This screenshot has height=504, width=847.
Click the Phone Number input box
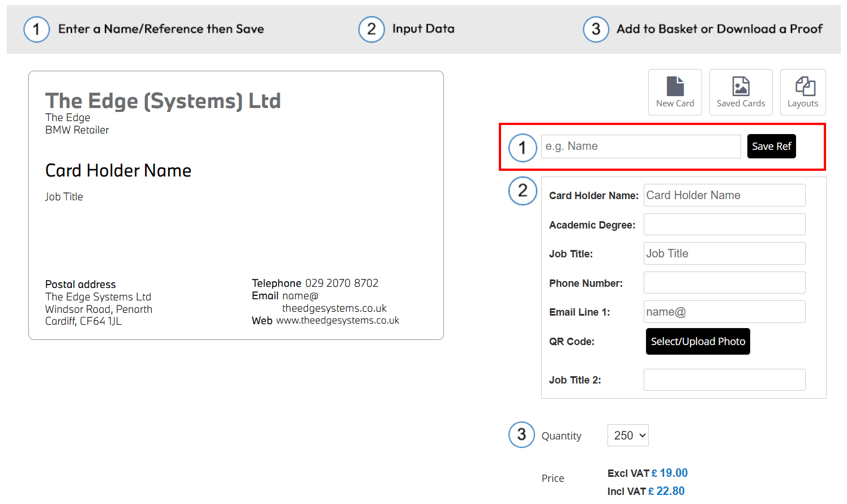[x=724, y=283]
